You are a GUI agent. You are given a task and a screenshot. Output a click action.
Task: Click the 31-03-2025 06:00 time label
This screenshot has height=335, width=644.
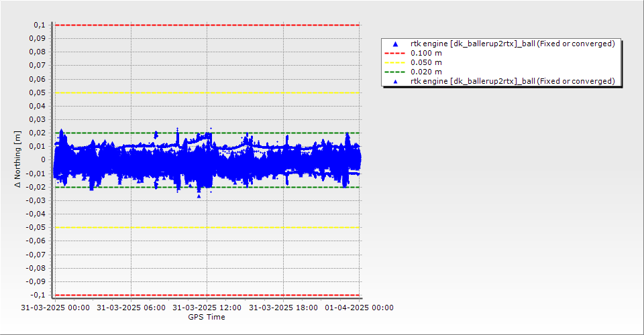(131, 308)
